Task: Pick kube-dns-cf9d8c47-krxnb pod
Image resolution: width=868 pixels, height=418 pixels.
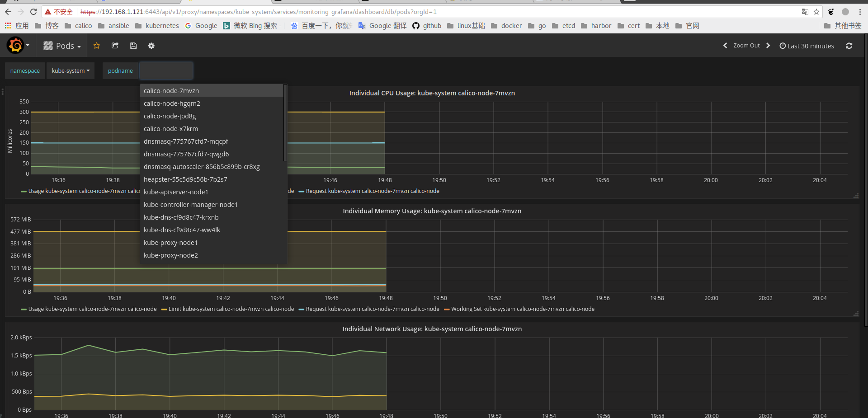Action: tap(212, 217)
